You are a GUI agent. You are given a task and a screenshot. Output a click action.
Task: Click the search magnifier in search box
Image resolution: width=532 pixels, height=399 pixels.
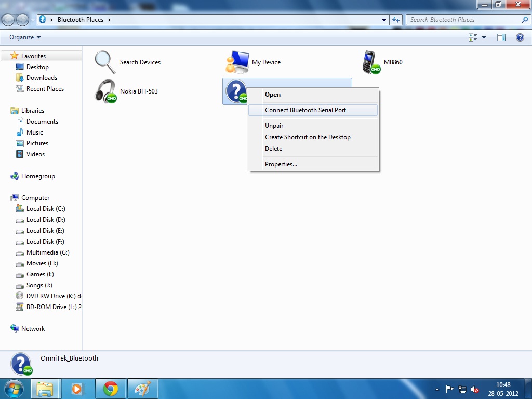click(525, 20)
